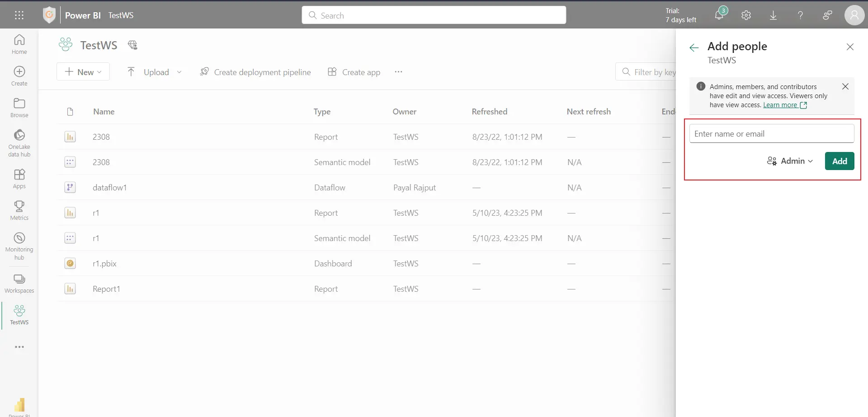Click Create deployment pipeline
Viewport: 868px width, 417px height.
point(255,72)
